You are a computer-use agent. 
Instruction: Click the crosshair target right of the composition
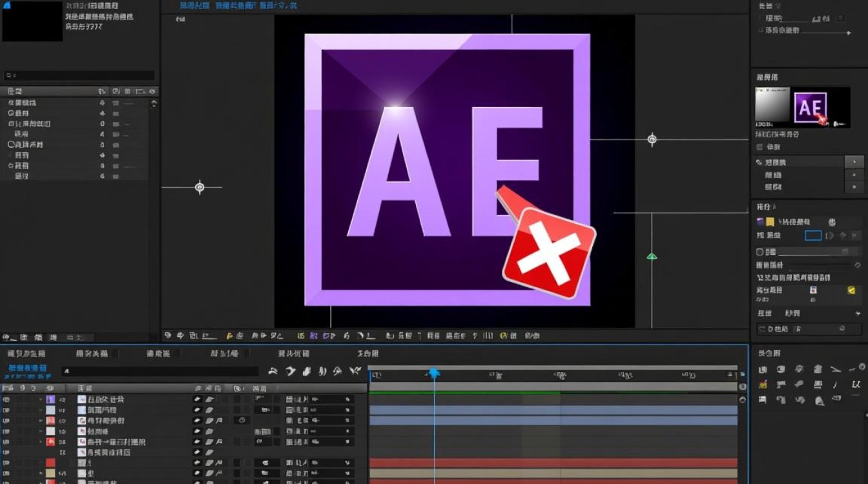click(652, 139)
